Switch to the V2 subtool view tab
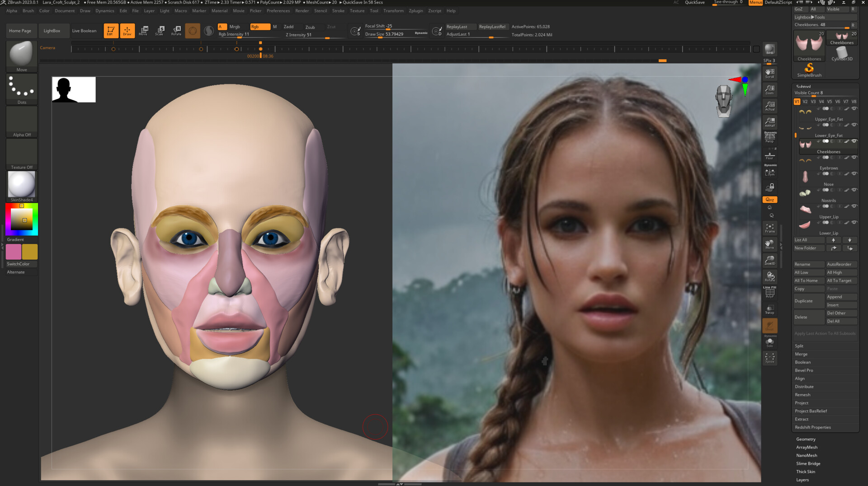Screen dimensions: 868x486 click(805, 102)
